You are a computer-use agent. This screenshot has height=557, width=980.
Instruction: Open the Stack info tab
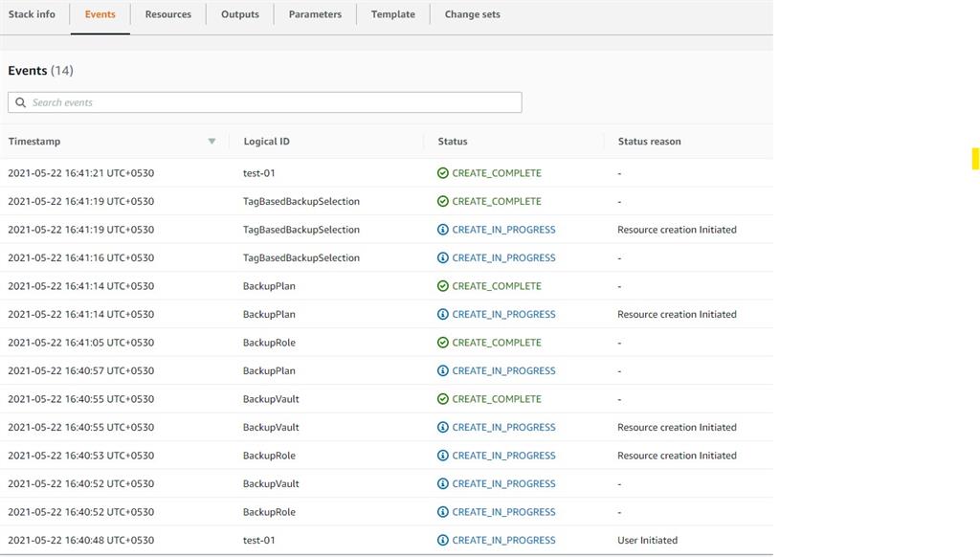tap(32, 14)
